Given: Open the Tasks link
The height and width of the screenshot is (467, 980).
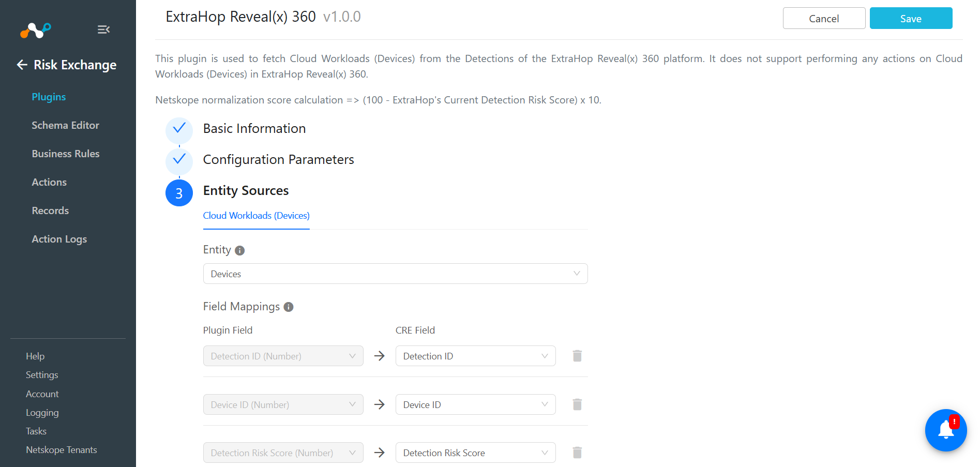Looking at the screenshot, I should 36,431.
